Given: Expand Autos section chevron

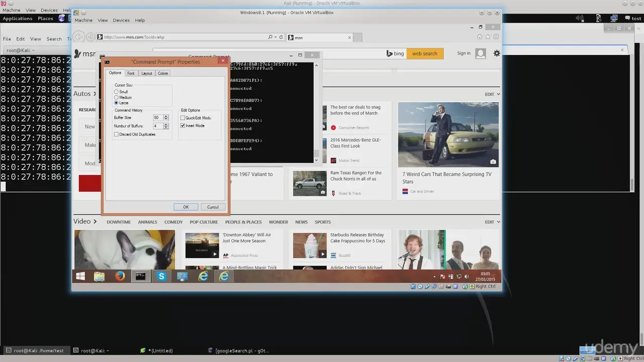Looking at the screenshot, I should [x=95, y=94].
